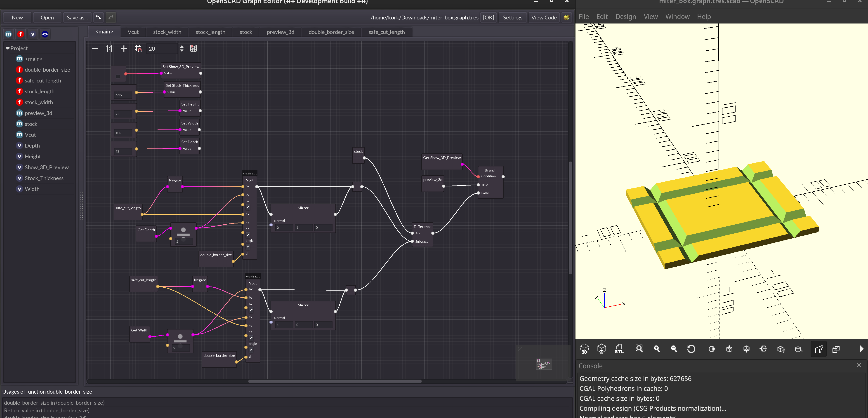This screenshot has width=868, height=418.
Task: Click the undo arrow in graph editor
Action: [x=98, y=17]
